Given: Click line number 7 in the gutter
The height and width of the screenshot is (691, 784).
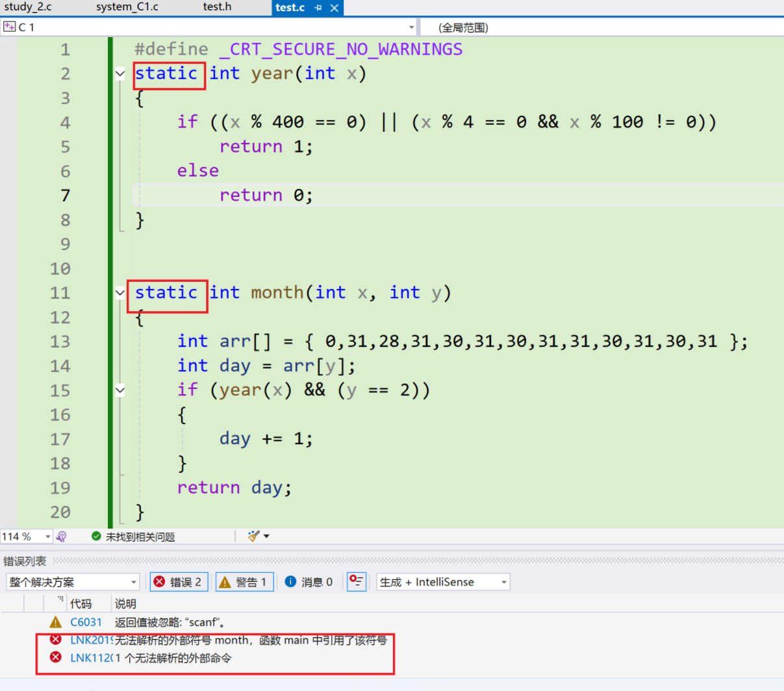Looking at the screenshot, I should pos(65,195).
